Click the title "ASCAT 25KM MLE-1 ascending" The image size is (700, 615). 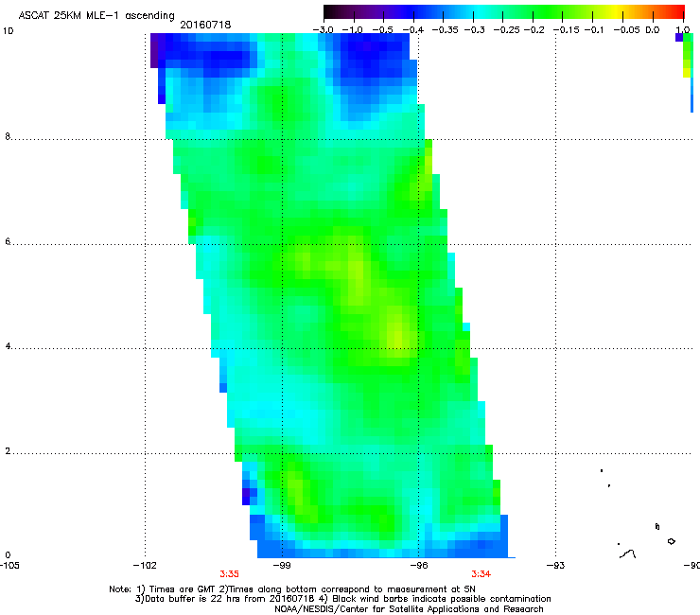click(x=96, y=15)
